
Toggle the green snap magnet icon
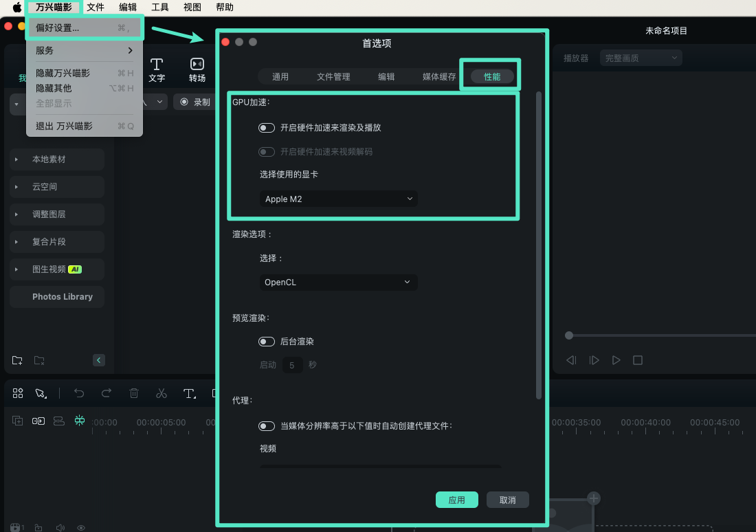point(80,420)
